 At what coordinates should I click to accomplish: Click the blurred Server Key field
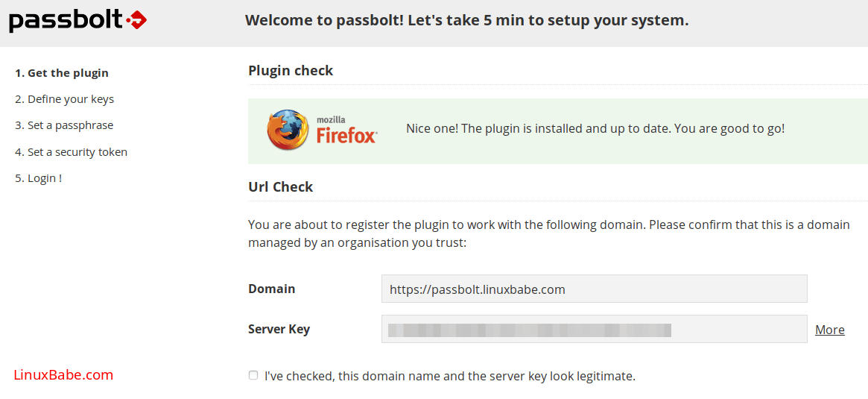coord(594,330)
